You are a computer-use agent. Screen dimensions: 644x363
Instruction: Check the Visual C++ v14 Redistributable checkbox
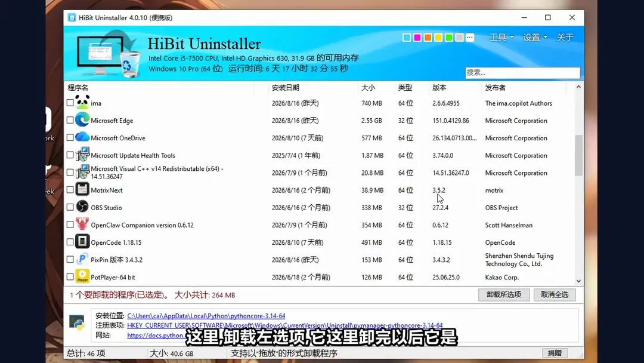[x=70, y=173]
